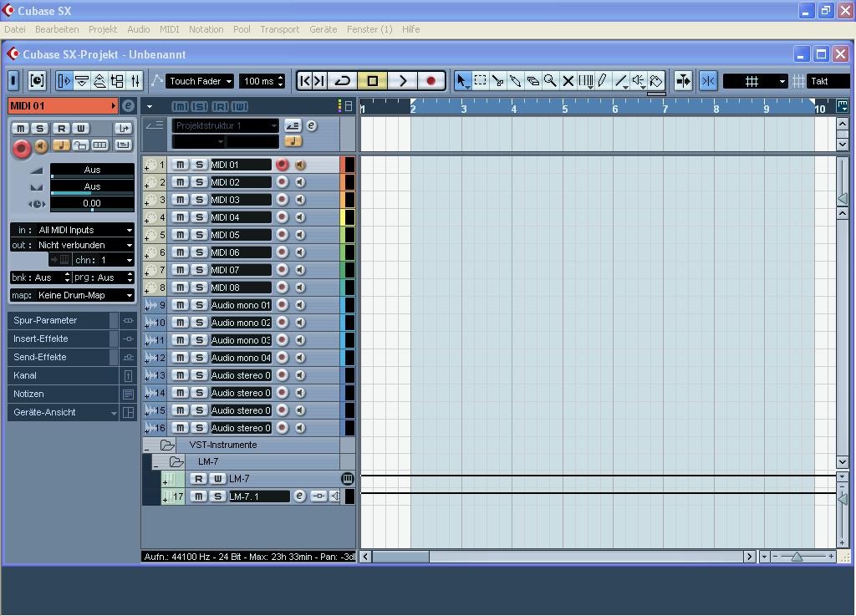This screenshot has height=616, width=856.
Task: Solo the MIDI 05 track
Action: 199,235
